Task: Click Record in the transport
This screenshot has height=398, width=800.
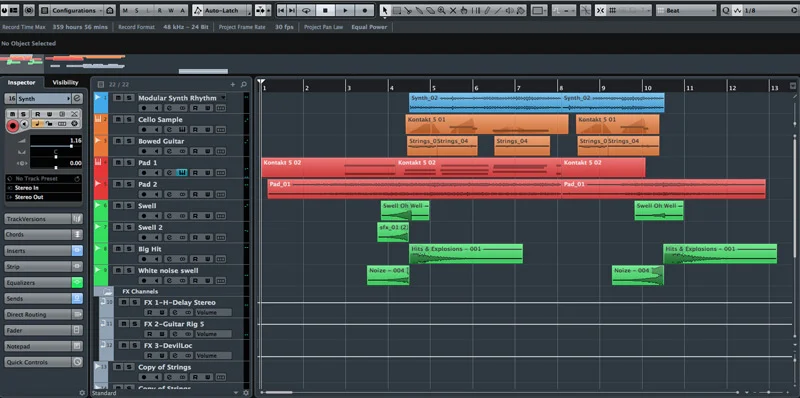Action: tap(364, 10)
